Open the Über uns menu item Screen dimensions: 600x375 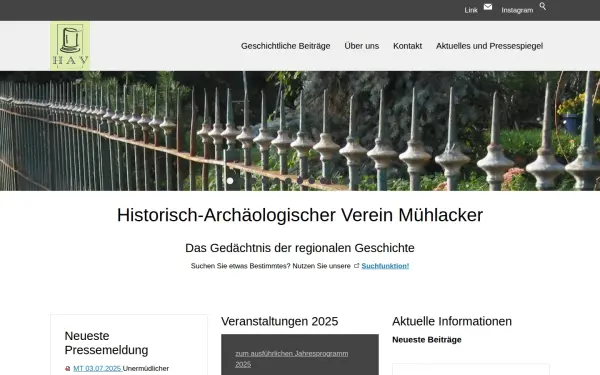(x=362, y=46)
